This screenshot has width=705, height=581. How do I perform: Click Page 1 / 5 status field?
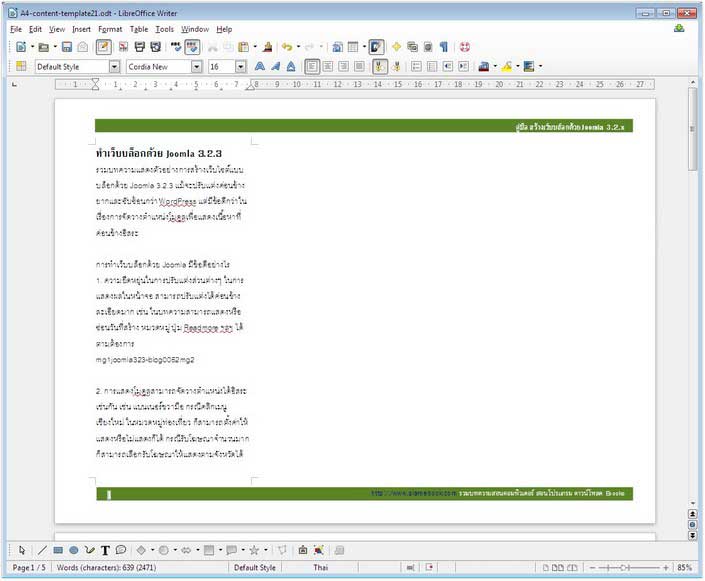29,568
